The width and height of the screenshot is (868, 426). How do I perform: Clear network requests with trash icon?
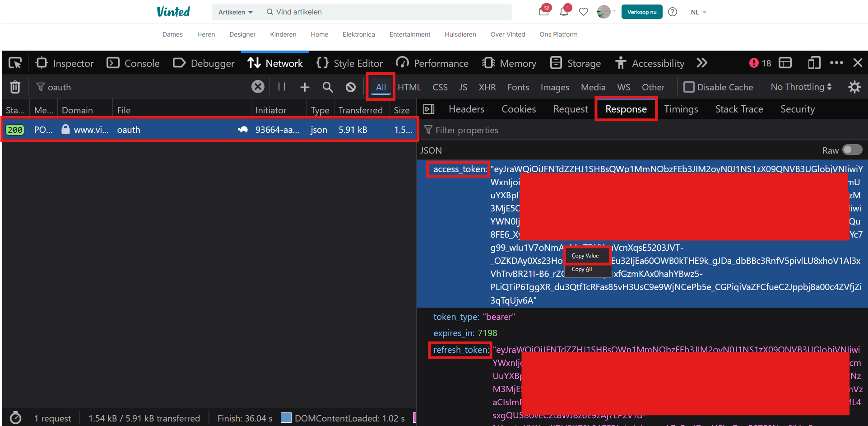point(15,87)
